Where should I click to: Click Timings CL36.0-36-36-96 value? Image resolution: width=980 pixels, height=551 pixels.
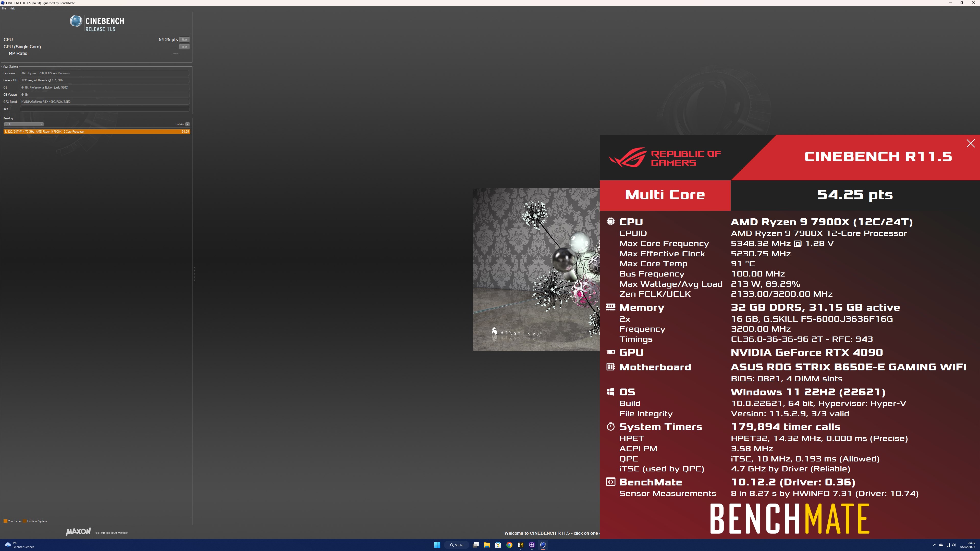click(802, 339)
